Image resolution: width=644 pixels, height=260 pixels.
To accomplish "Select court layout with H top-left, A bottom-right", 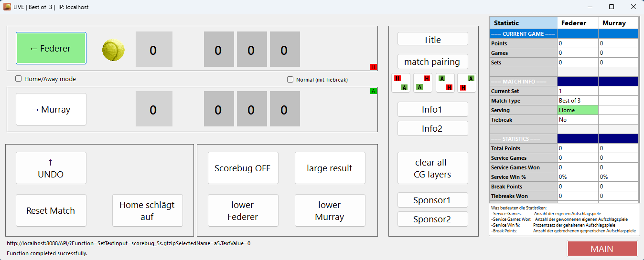I will [x=401, y=83].
